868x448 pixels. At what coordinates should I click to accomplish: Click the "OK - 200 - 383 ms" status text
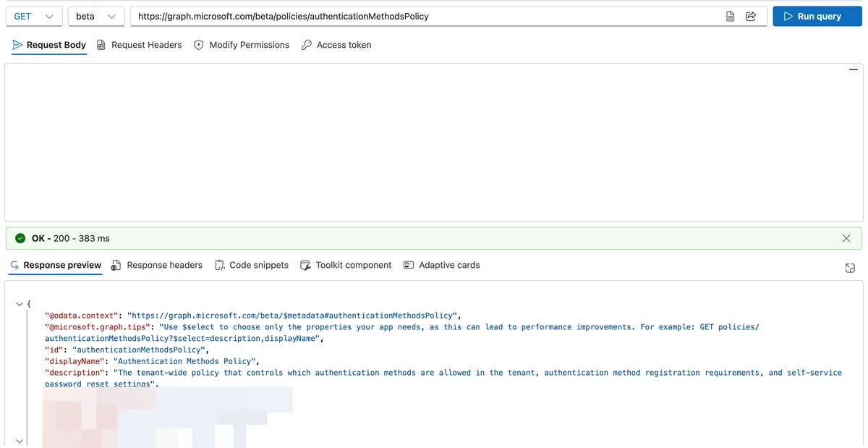[x=71, y=238]
